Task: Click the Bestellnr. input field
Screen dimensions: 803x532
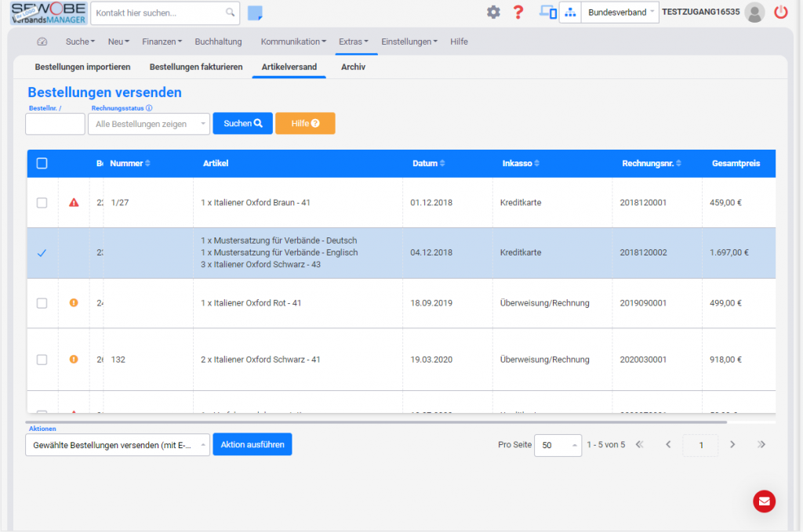Action: 55,124
